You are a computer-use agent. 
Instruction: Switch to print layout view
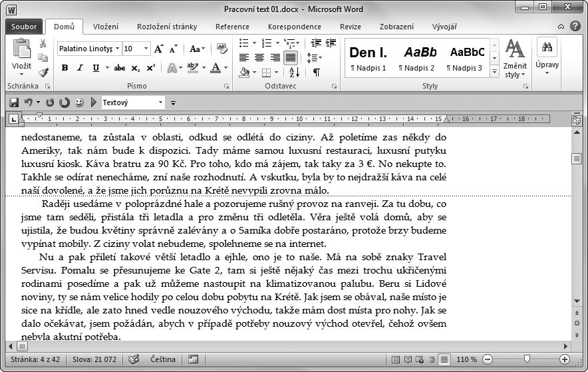pos(395,359)
